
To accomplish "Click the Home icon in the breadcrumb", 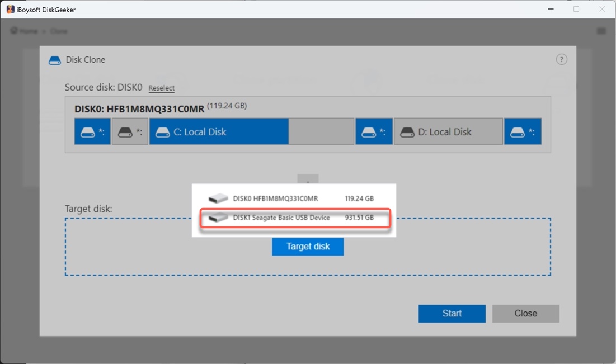I will 13,31.
